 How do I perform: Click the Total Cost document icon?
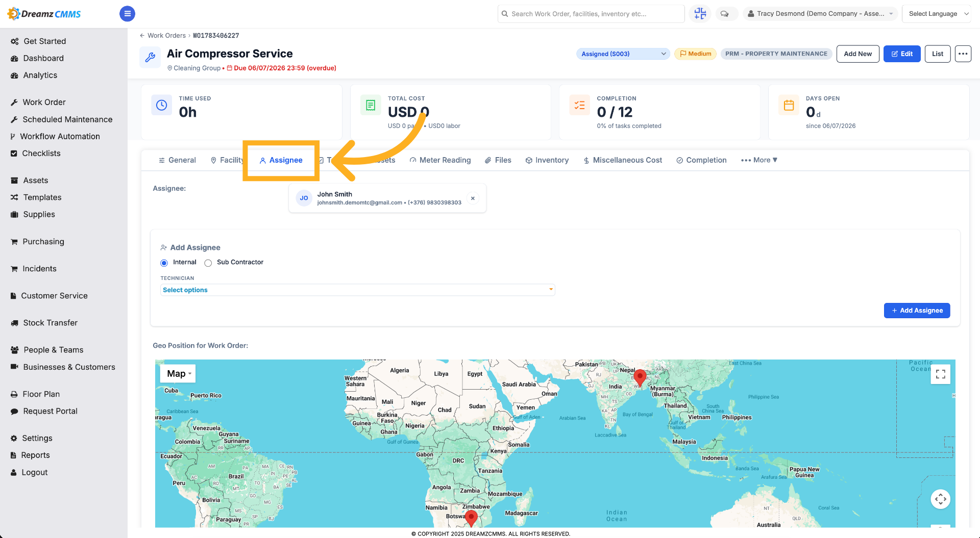pos(371,105)
